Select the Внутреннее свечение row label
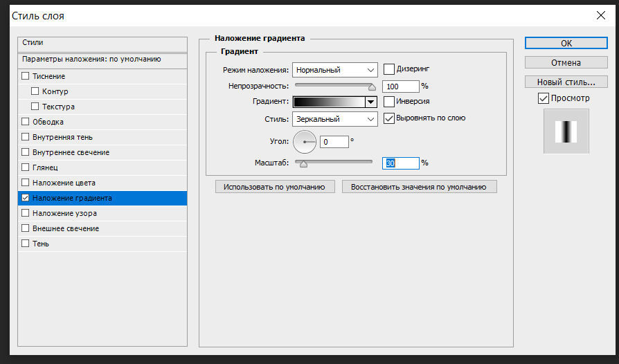619x364 pixels. click(x=71, y=152)
